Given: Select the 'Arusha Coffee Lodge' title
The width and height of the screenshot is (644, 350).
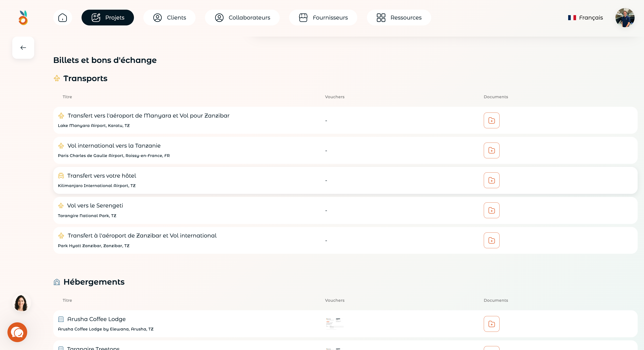Looking at the screenshot, I should click(96, 319).
